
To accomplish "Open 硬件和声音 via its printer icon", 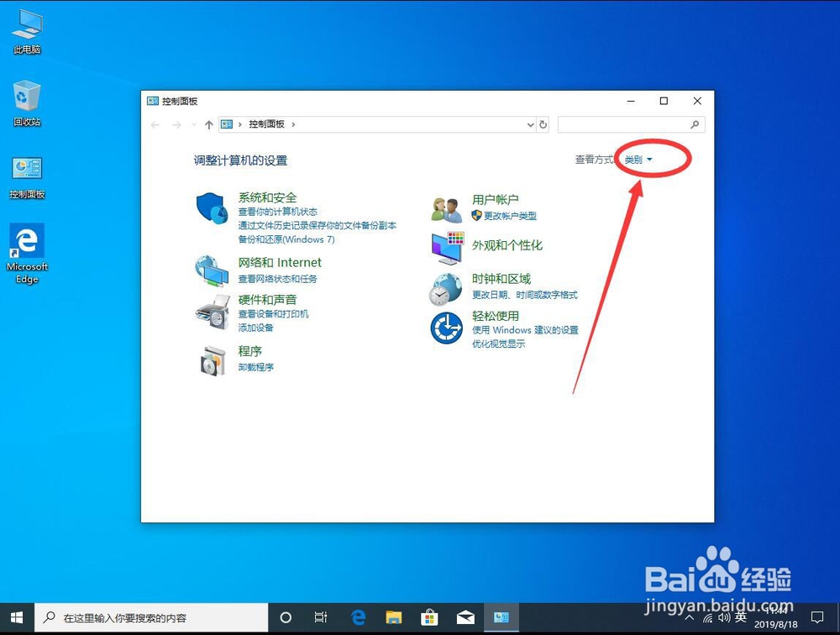I will click(212, 311).
